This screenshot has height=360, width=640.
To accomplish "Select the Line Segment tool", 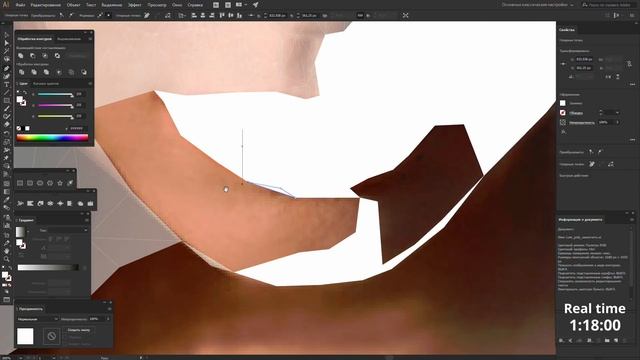I will coord(7,93).
